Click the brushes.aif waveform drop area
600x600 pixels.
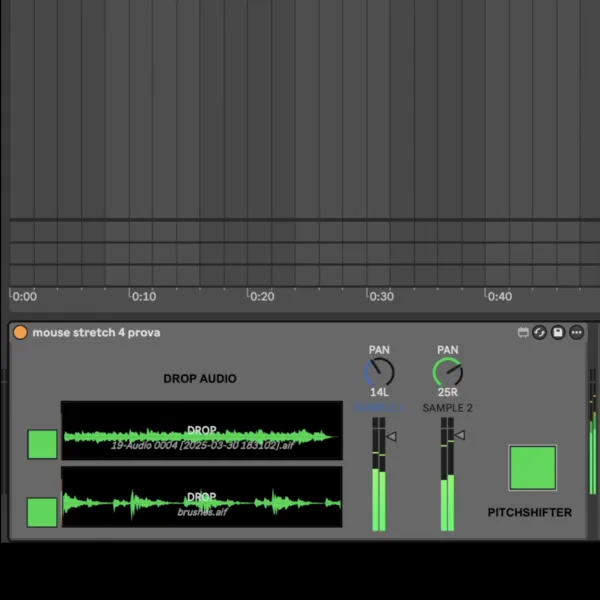[201, 498]
